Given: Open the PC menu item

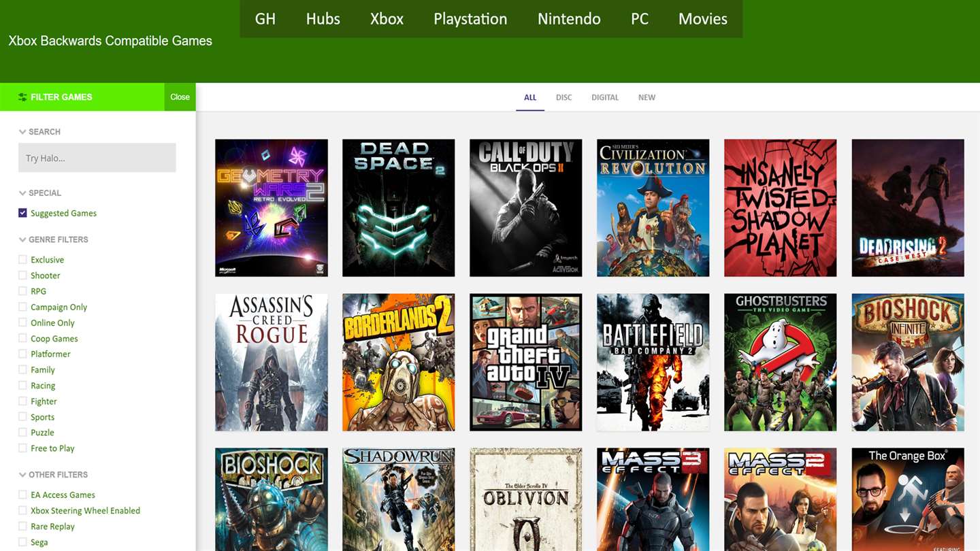Looking at the screenshot, I should [x=640, y=19].
